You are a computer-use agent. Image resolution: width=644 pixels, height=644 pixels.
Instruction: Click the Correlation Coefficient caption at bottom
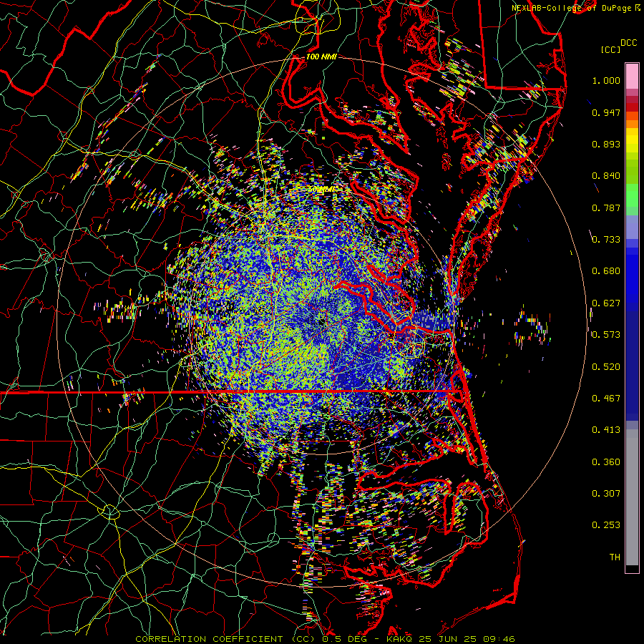click(325, 639)
